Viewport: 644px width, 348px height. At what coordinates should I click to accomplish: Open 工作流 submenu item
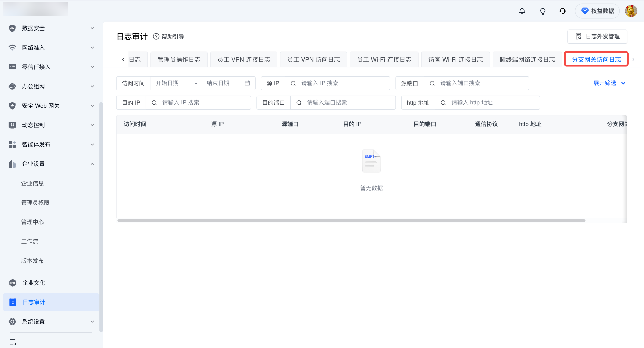pyautogui.click(x=30, y=241)
